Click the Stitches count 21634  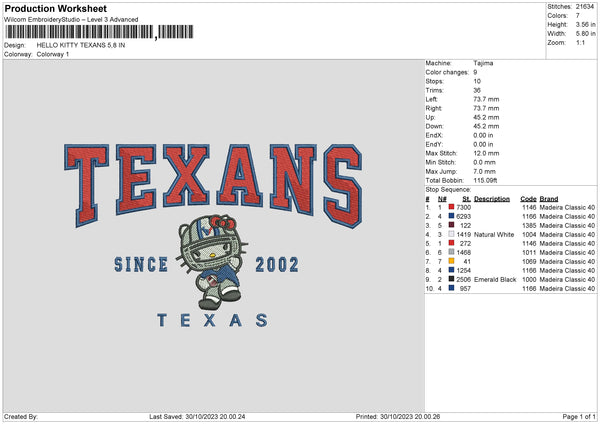click(585, 7)
